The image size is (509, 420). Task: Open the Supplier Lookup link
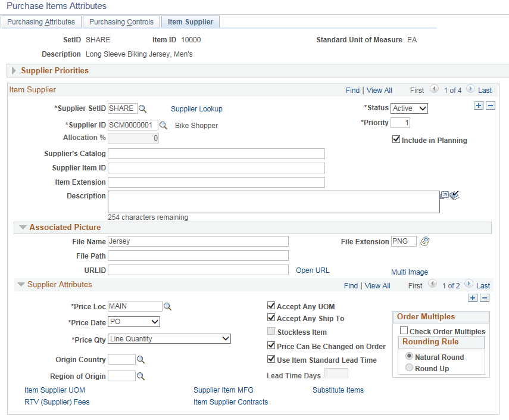click(196, 108)
